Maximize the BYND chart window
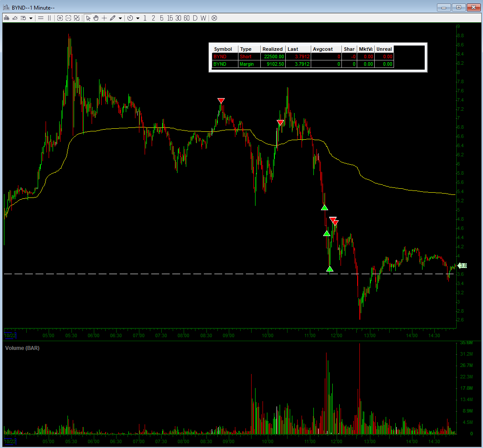The height and width of the screenshot is (448, 483). [458, 7]
